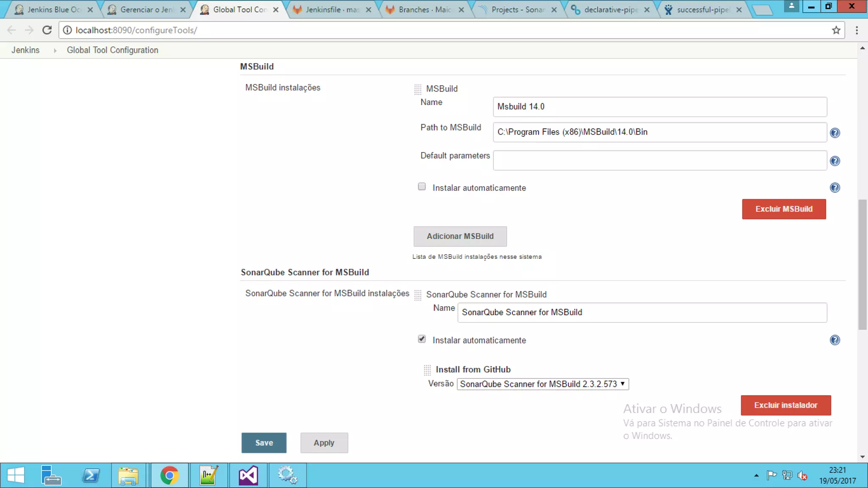Enable Instalar automaticamente for MSBuild

tap(422, 187)
